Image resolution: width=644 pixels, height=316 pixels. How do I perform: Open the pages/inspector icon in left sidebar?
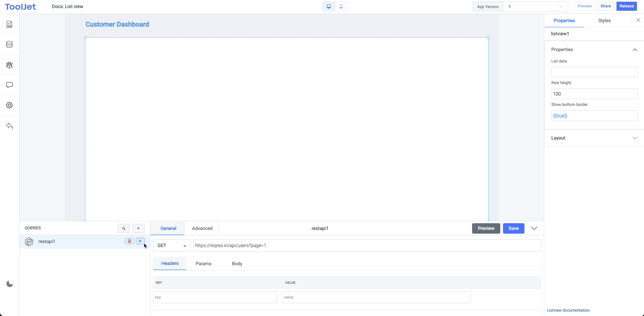pyautogui.click(x=9, y=24)
